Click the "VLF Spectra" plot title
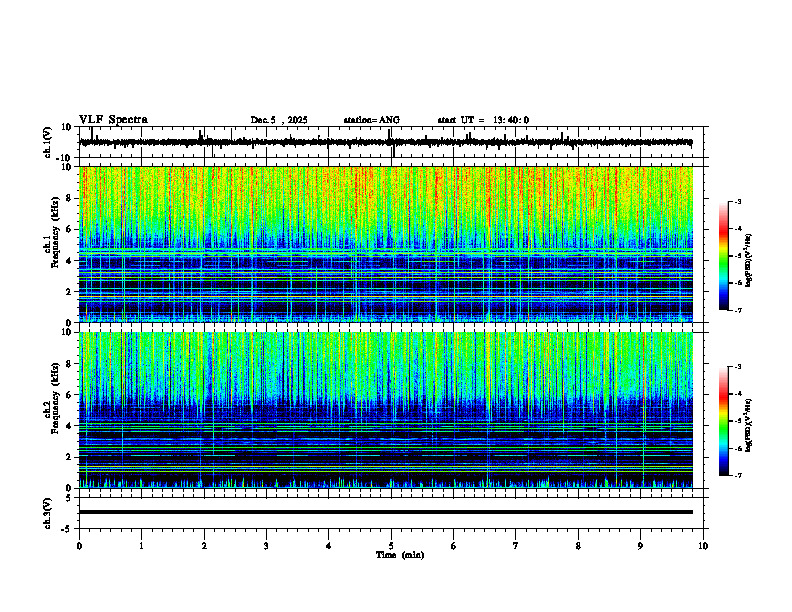792x612 pixels. (x=113, y=120)
